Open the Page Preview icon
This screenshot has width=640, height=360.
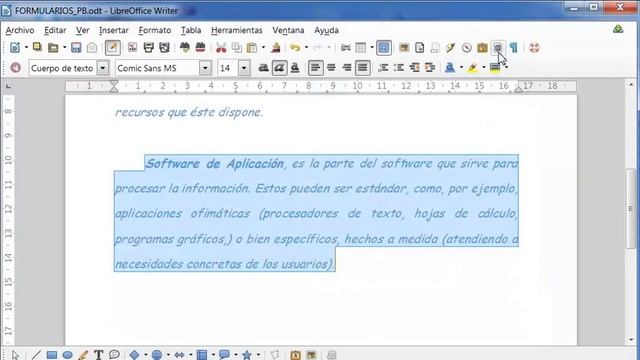pyautogui.click(x=164, y=47)
